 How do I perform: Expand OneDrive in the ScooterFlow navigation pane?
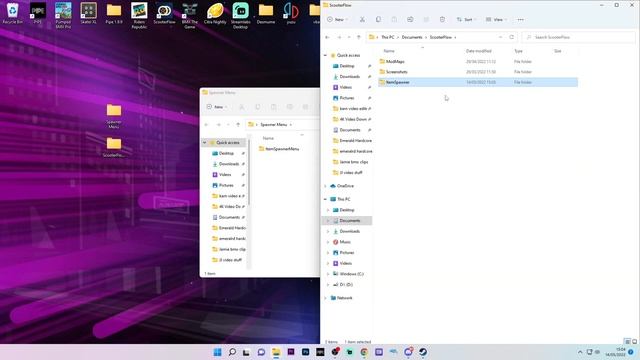pyautogui.click(x=325, y=186)
